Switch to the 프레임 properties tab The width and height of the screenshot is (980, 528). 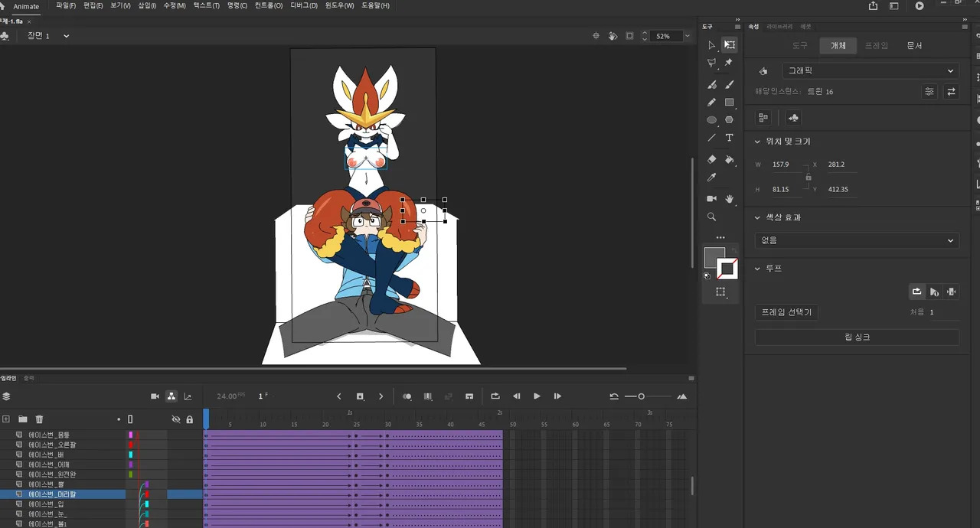877,46
